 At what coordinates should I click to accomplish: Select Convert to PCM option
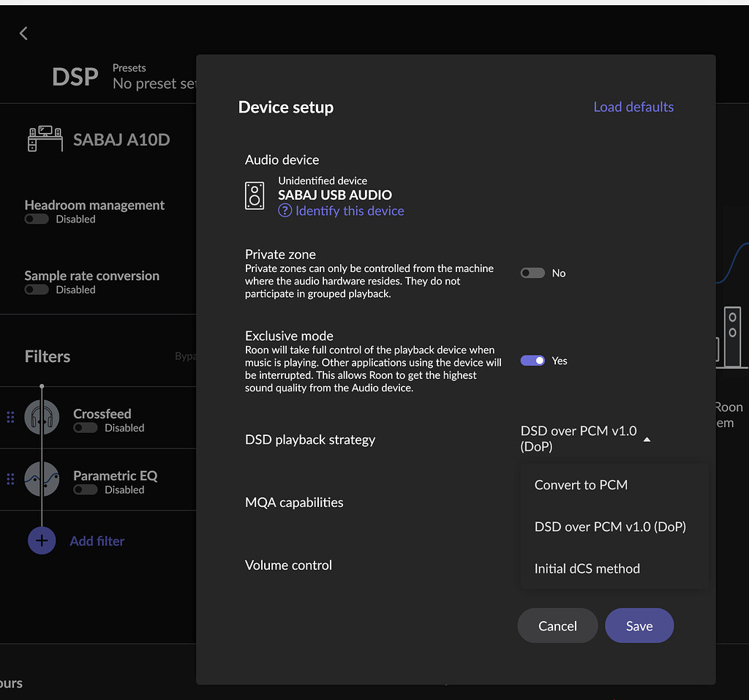[x=581, y=485]
